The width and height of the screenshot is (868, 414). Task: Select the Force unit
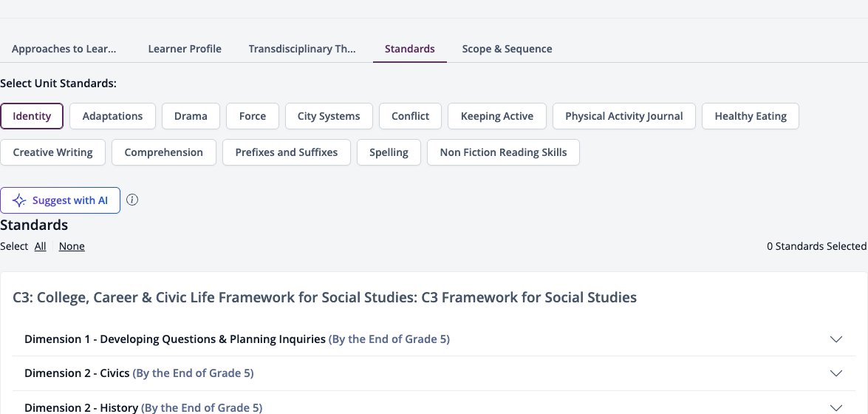[x=253, y=116]
